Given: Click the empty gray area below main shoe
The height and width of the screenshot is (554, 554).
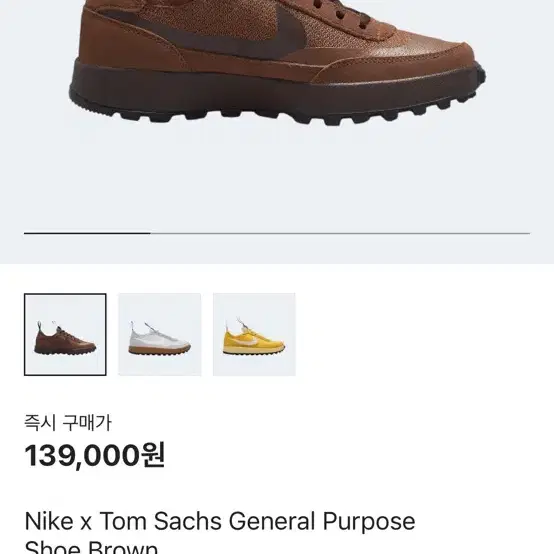Looking at the screenshot, I should point(277,177).
